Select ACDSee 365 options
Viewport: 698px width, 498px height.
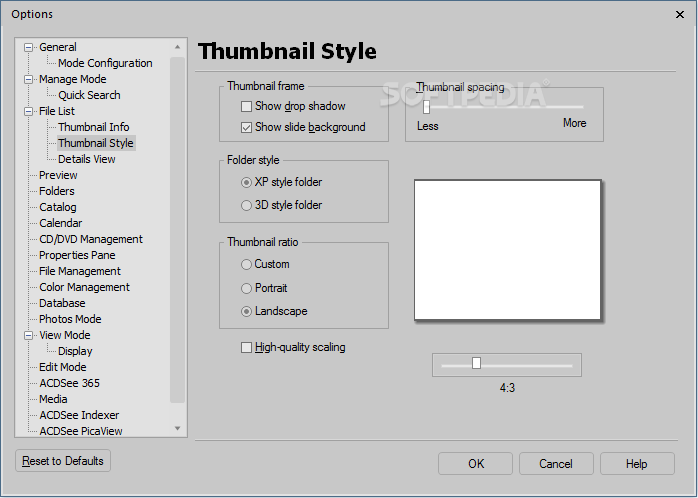coord(69,384)
